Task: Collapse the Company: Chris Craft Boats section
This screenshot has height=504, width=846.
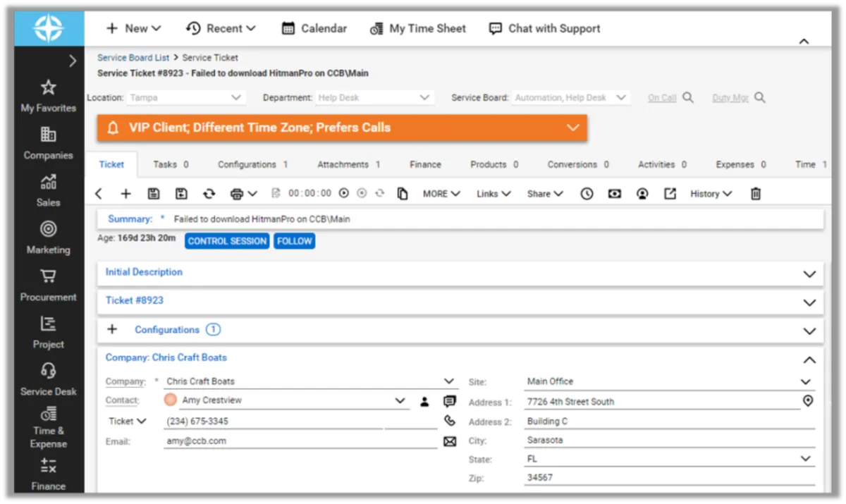Action: (809, 359)
